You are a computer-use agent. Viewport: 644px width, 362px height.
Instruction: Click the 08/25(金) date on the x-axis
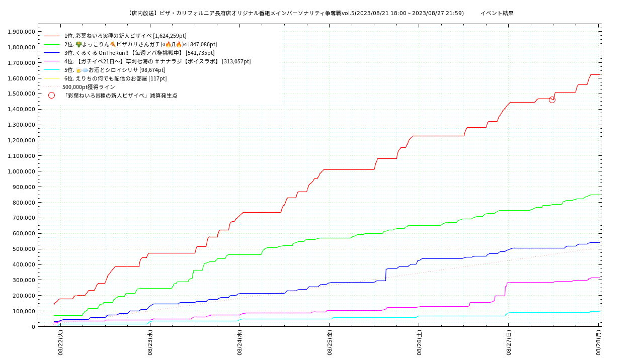[330, 343]
